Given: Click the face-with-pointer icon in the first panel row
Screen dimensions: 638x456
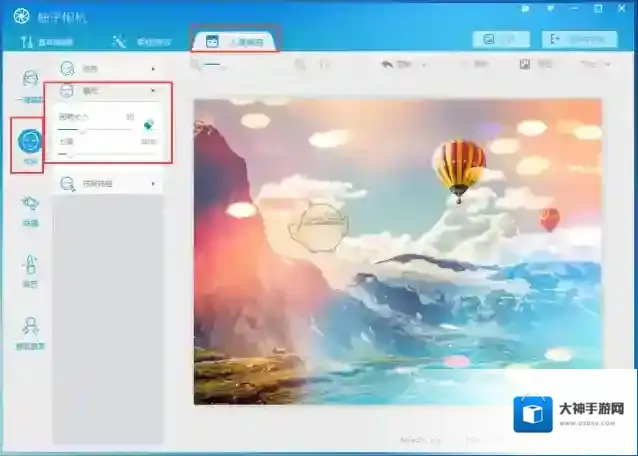Looking at the screenshot, I should click(68, 68).
